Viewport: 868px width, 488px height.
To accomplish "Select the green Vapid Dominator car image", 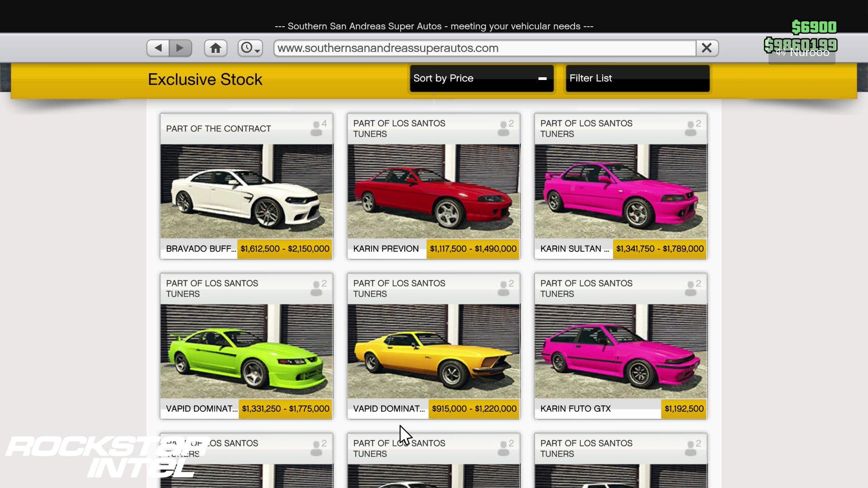I will (x=246, y=351).
